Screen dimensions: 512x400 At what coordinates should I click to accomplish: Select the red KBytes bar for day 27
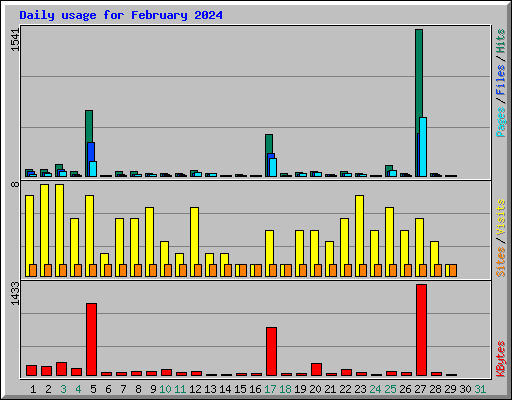421,330
